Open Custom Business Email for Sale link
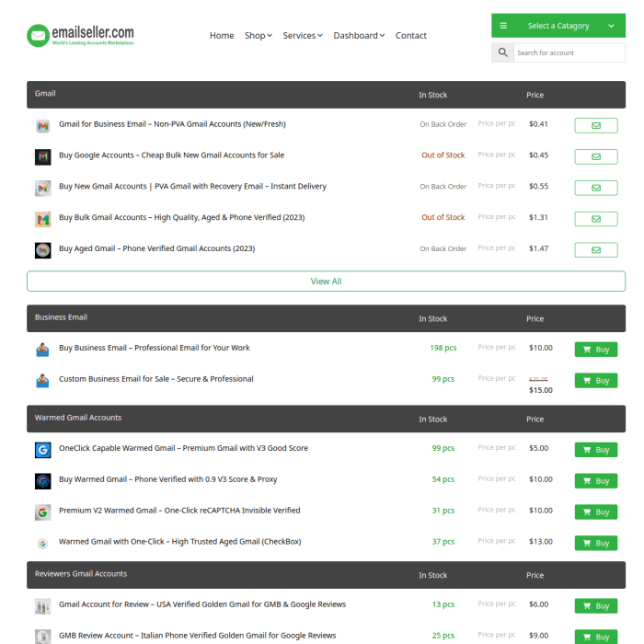The height and width of the screenshot is (644, 644). pyautogui.click(x=156, y=379)
